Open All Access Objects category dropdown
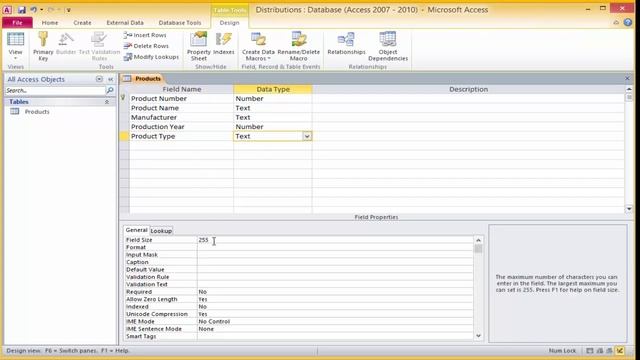Image resolution: width=640 pixels, height=360 pixels. coord(99,79)
